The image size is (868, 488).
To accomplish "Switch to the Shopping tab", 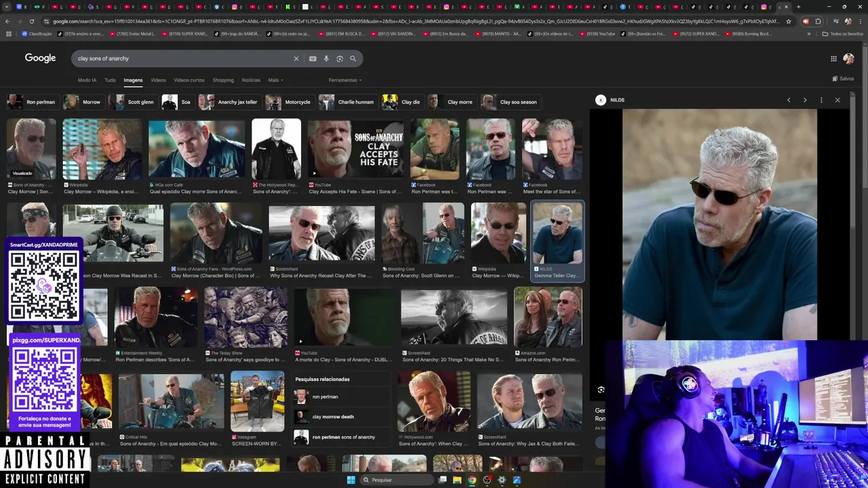I will (x=223, y=80).
